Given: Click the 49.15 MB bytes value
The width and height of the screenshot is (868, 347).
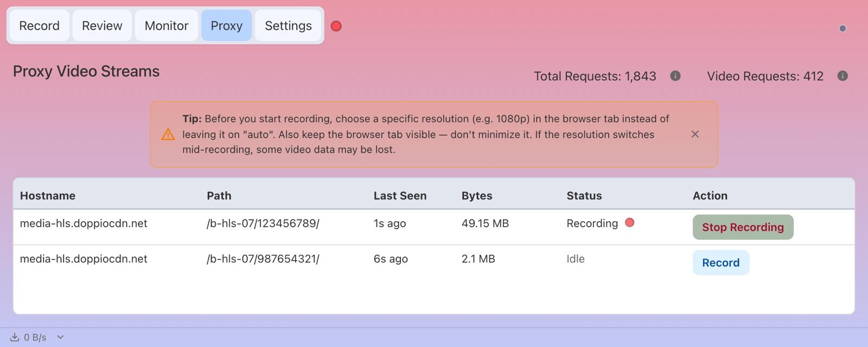Looking at the screenshot, I should (x=485, y=223).
